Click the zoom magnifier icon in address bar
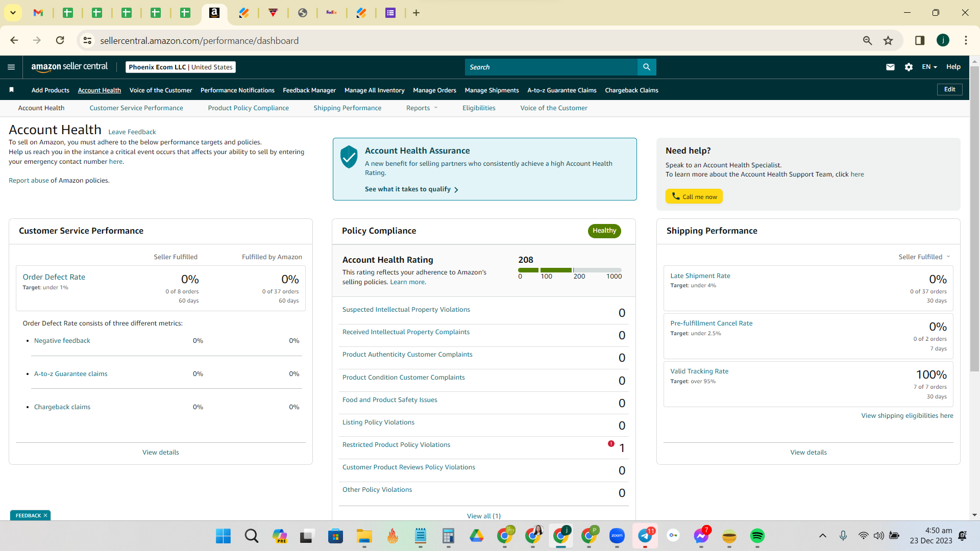The image size is (980, 551). click(x=867, y=40)
